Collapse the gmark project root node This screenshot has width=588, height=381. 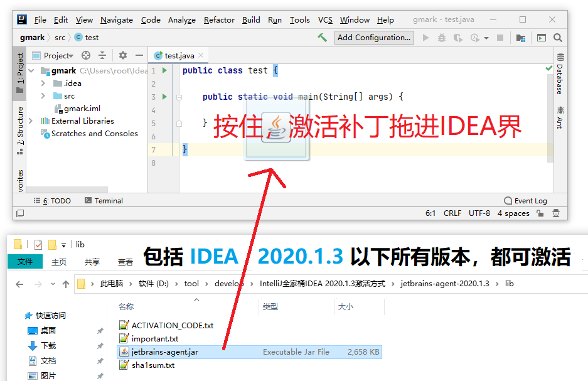pyautogui.click(x=31, y=70)
